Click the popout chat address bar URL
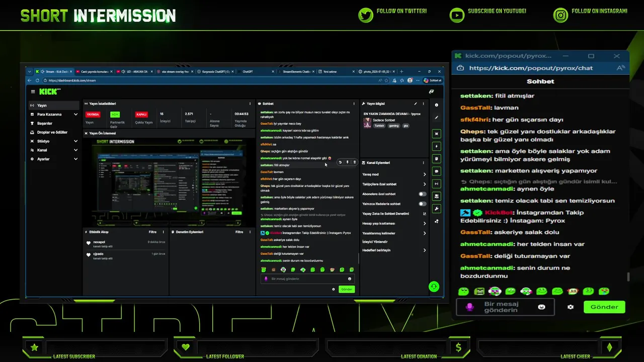Viewport: 644px width, 362px height. [531, 68]
